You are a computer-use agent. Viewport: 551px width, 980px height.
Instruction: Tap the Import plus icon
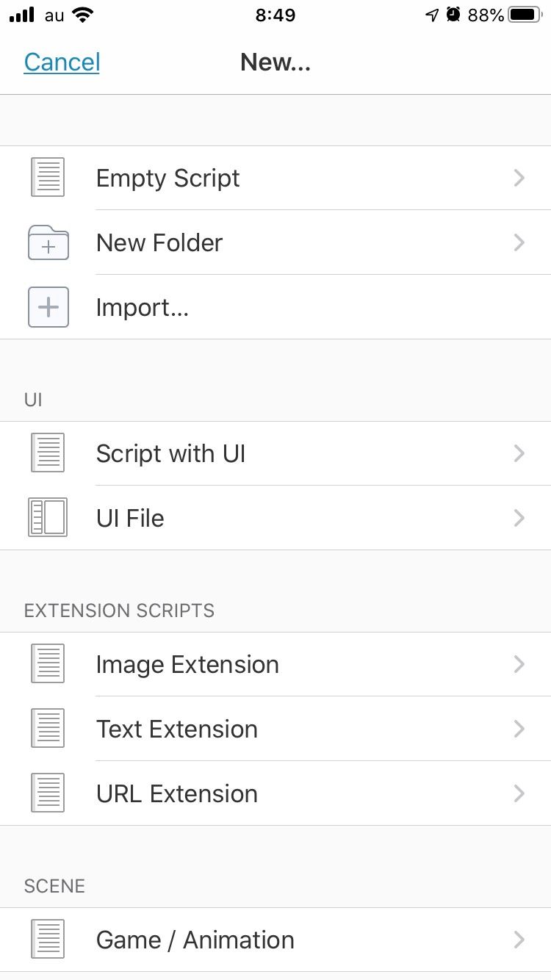click(x=48, y=307)
